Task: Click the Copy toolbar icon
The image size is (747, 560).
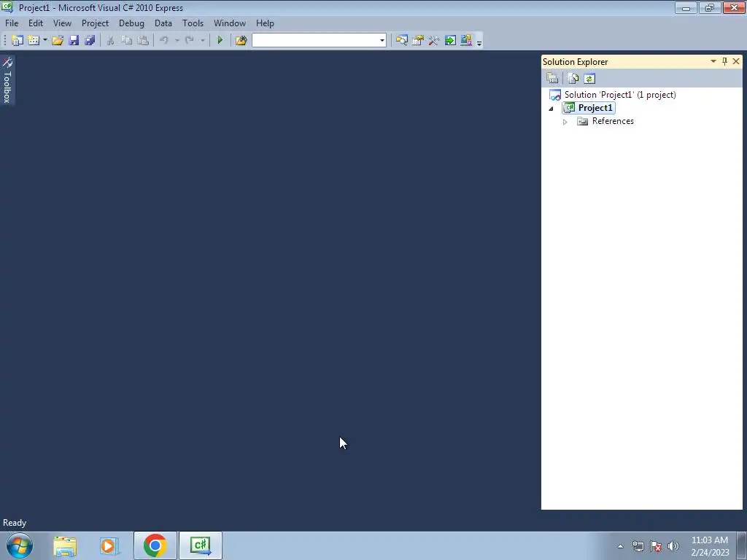Action: coord(127,41)
